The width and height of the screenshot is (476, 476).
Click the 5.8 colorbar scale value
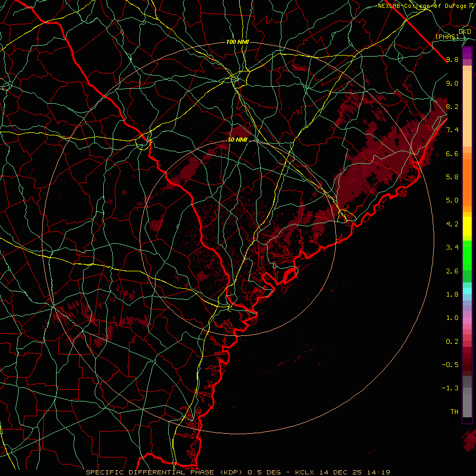(x=452, y=177)
